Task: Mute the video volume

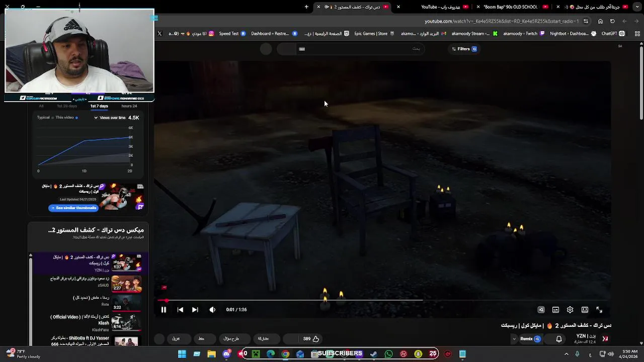Action: (212, 310)
